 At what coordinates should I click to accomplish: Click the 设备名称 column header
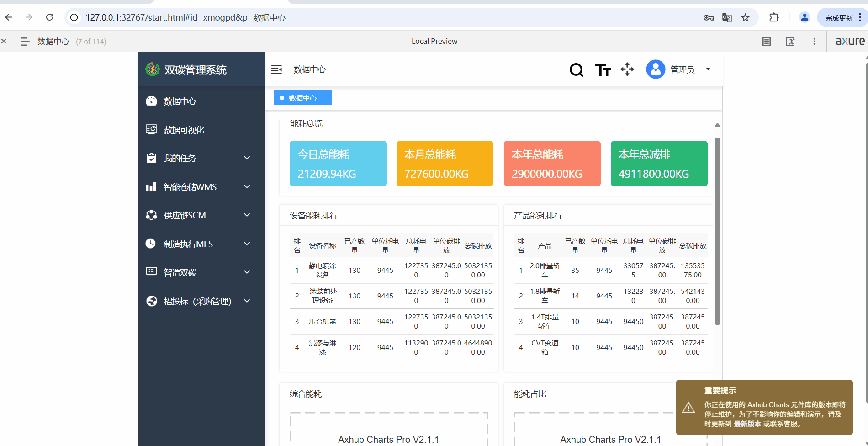point(323,246)
